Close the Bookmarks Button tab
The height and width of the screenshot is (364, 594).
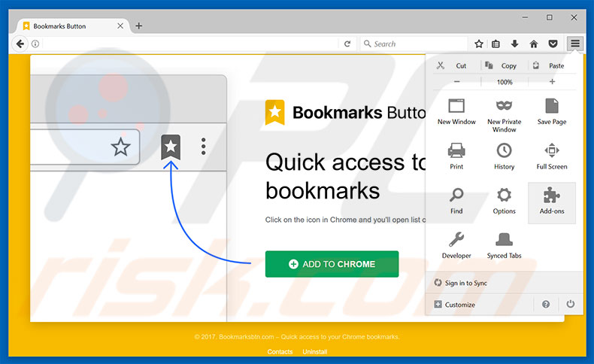coord(120,26)
